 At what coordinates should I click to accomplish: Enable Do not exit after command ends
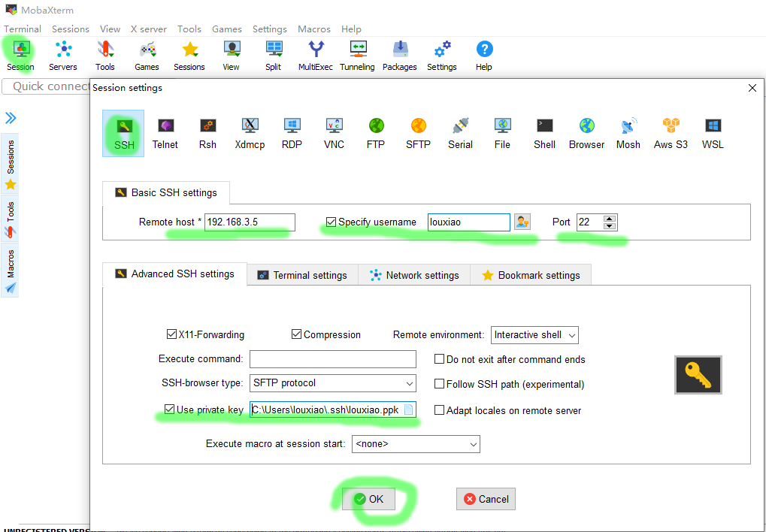pos(439,360)
